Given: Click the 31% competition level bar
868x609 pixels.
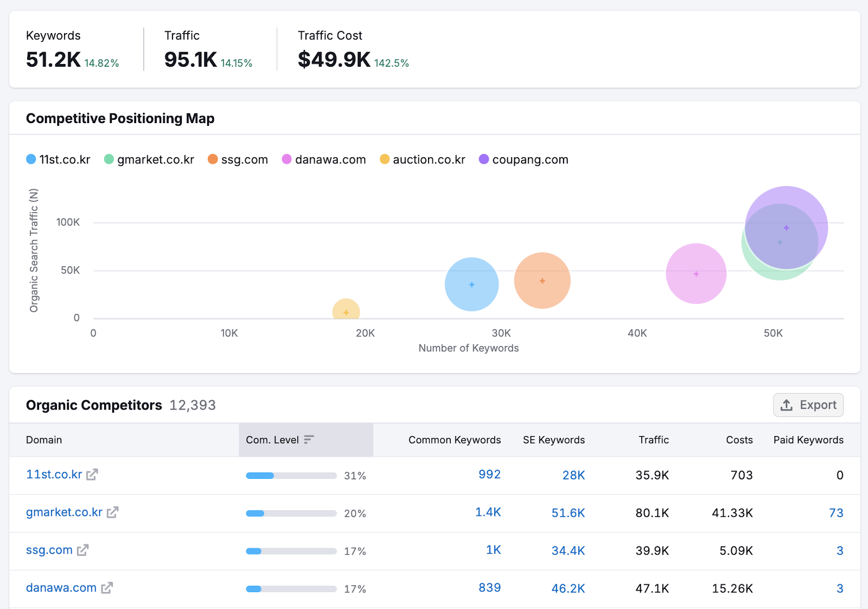Looking at the screenshot, I should point(291,476).
